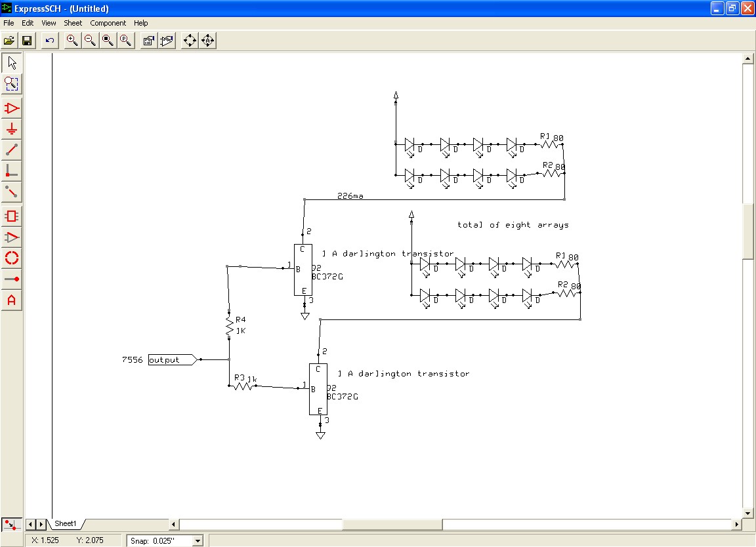Open the Help menu
Viewport: 756px width, 547px height.
tap(141, 23)
